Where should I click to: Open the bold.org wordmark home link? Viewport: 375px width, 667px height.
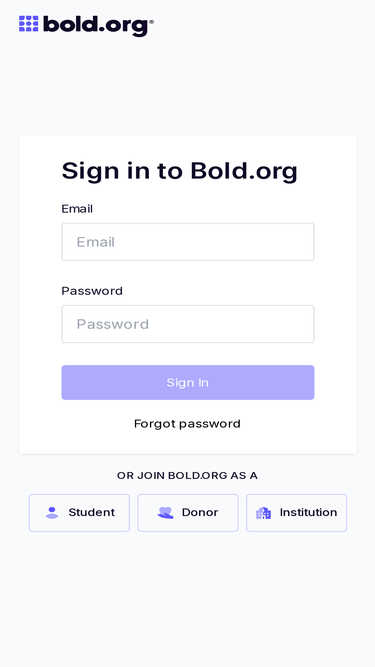click(x=86, y=26)
